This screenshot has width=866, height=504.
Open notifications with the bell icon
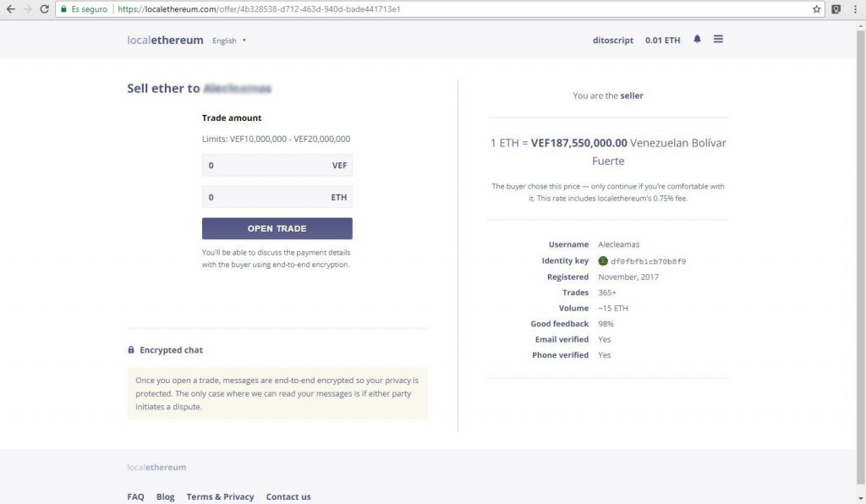click(697, 39)
